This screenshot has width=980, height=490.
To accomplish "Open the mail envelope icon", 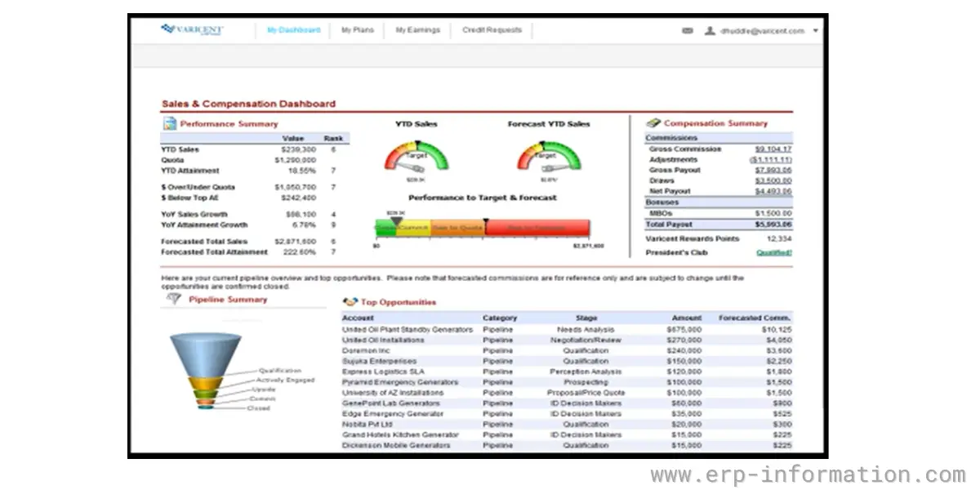I will coord(688,30).
